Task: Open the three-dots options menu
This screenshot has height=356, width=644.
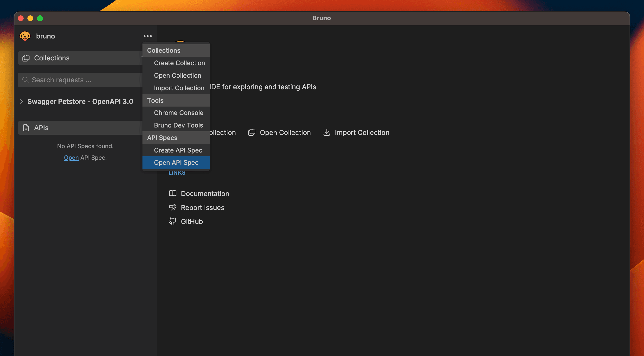Action: (148, 36)
